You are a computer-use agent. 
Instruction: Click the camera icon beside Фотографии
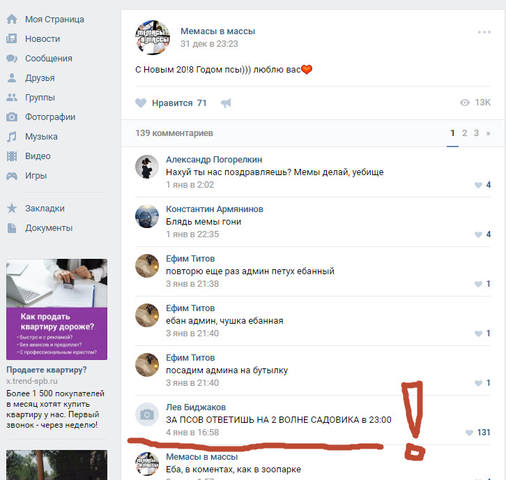[12, 117]
